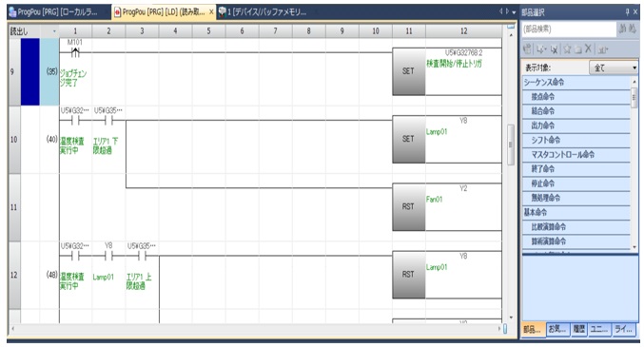The image size is (644, 347).
Task: Click the X delete icon in parts toolbar
Action: 588,48
